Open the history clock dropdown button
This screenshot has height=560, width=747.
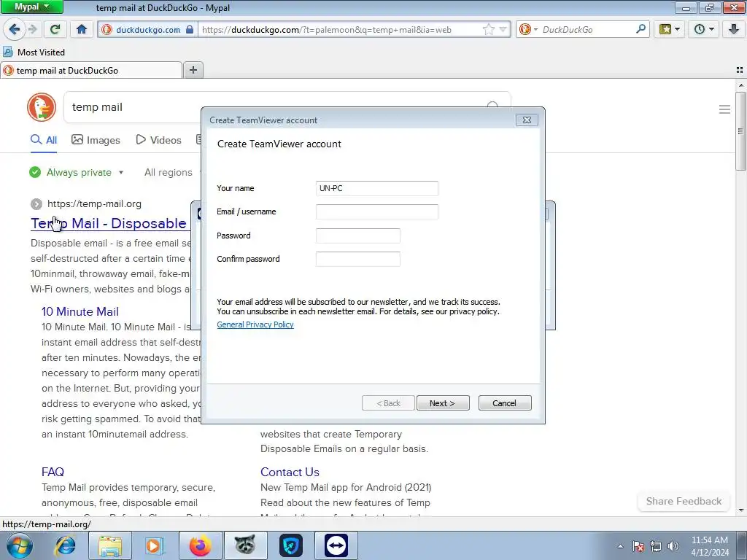pos(704,29)
